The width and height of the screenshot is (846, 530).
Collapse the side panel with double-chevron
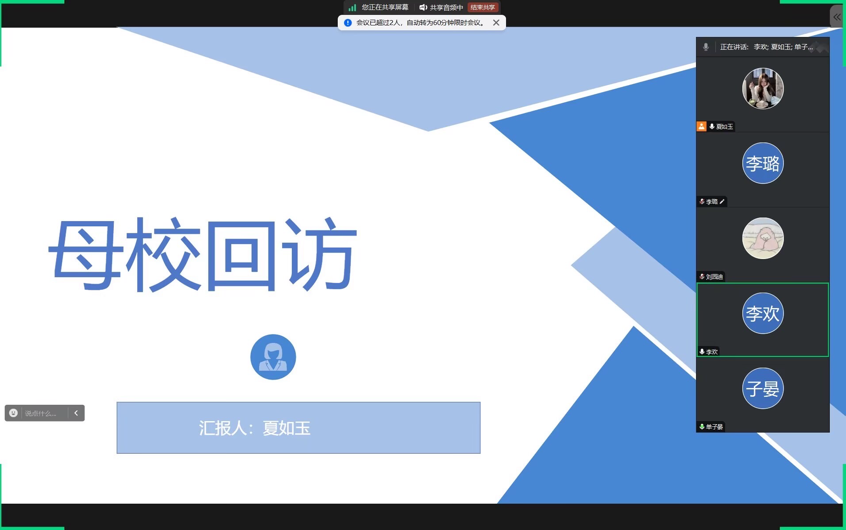pos(836,17)
